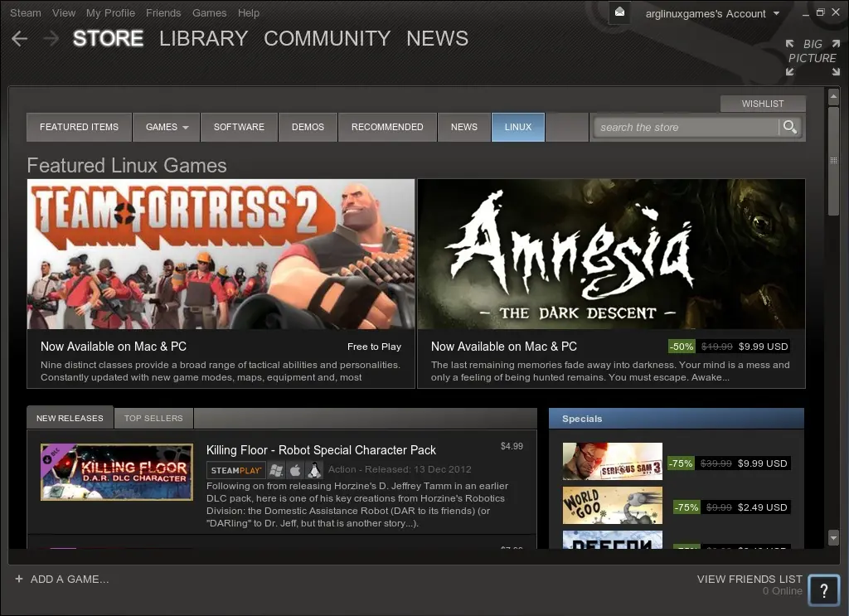Open the Featured Items store tab
The width and height of the screenshot is (849, 616).
click(79, 127)
